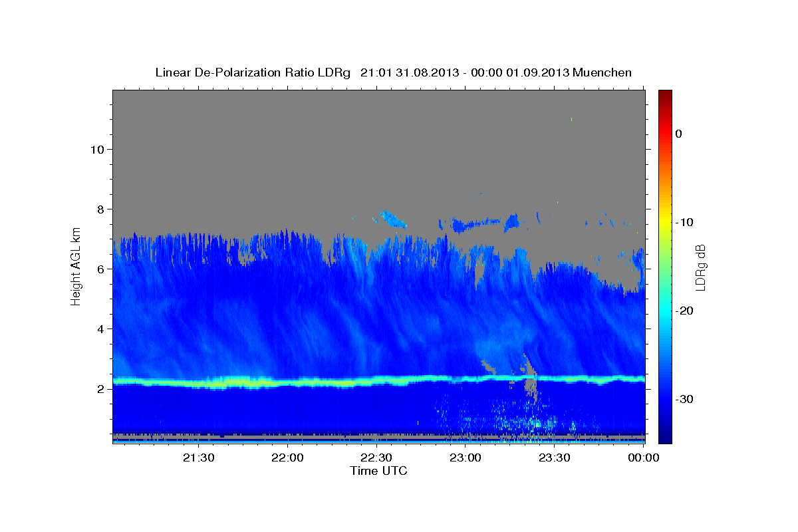798x532 pixels.
Task: Click the 21:30 time tick label
Action: pyautogui.click(x=199, y=458)
